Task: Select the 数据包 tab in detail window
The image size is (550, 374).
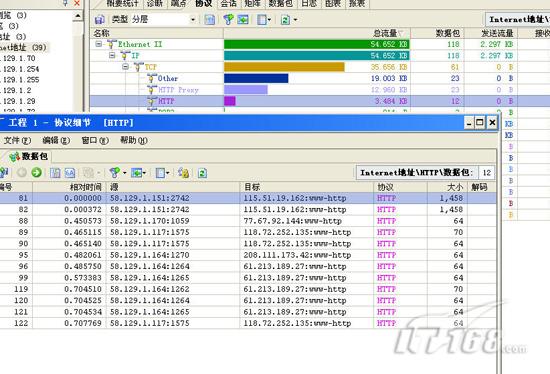Action: click(x=29, y=156)
